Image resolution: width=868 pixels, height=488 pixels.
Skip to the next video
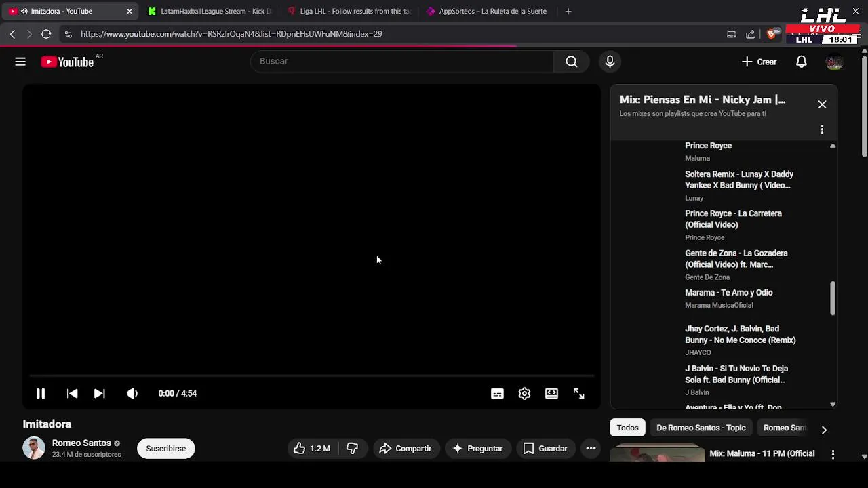coord(99,393)
